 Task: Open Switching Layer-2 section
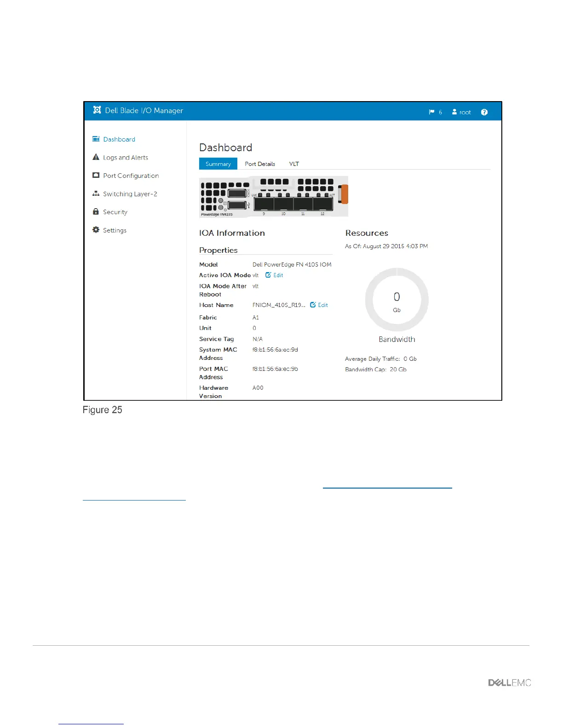coord(130,194)
